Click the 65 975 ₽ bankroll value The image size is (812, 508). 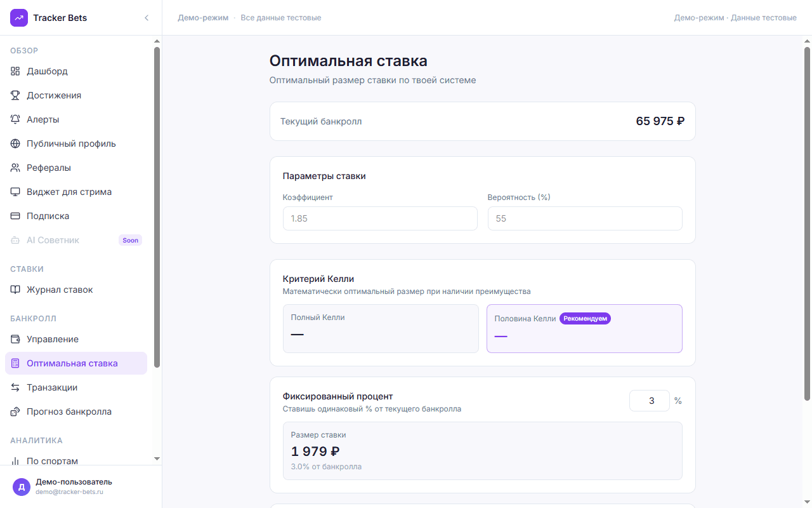tap(660, 121)
